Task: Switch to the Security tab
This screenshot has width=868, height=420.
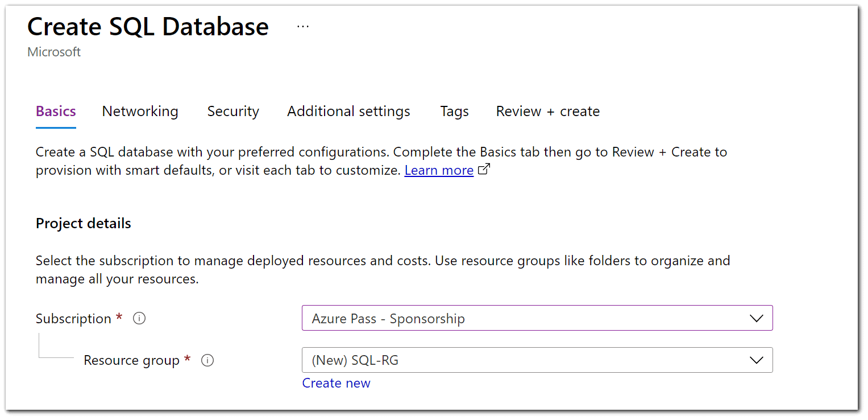Action: point(233,111)
